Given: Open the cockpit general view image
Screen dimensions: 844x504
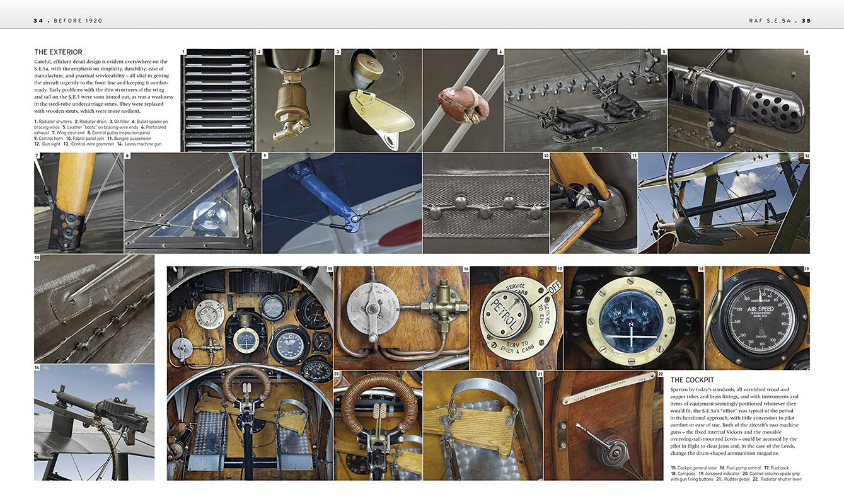Looking at the screenshot, I should (x=250, y=373).
